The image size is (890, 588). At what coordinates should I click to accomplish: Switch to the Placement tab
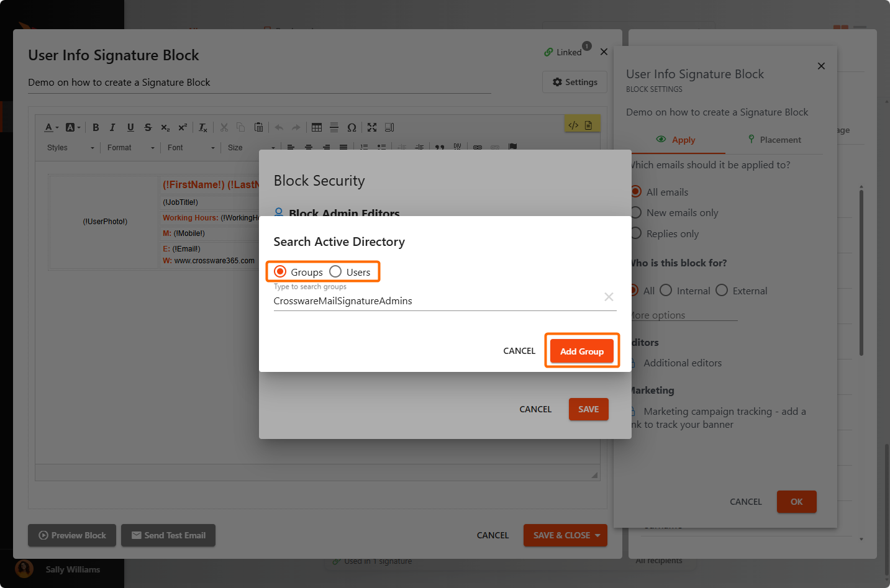click(774, 140)
